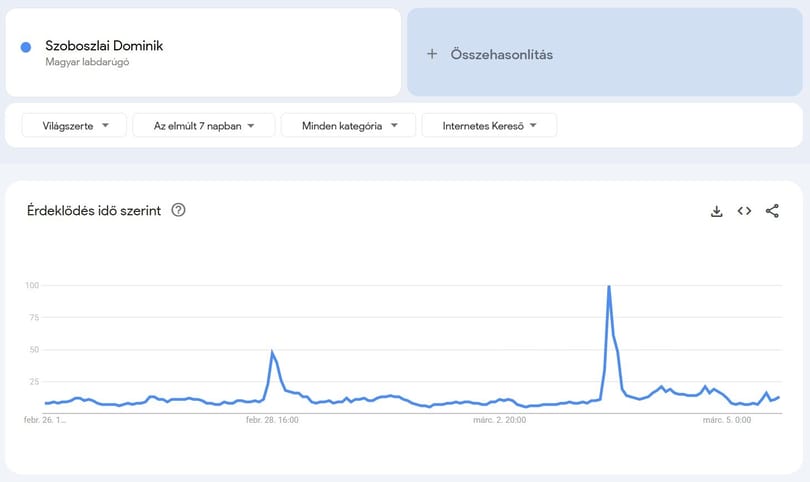Click the arrow next to Internetes Kereső
The width and height of the screenshot is (810, 482).
pyautogui.click(x=533, y=126)
